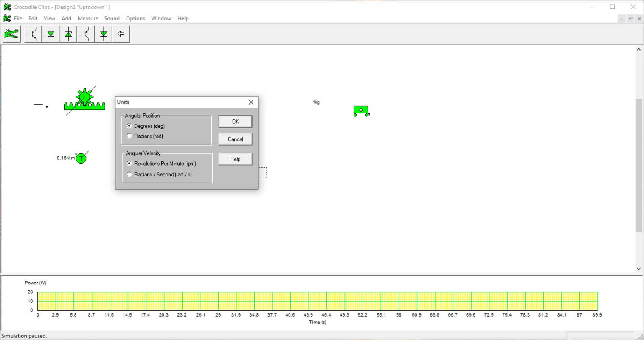The width and height of the screenshot is (644, 340).
Task: Confirm units with the OK button
Action: pos(235,122)
